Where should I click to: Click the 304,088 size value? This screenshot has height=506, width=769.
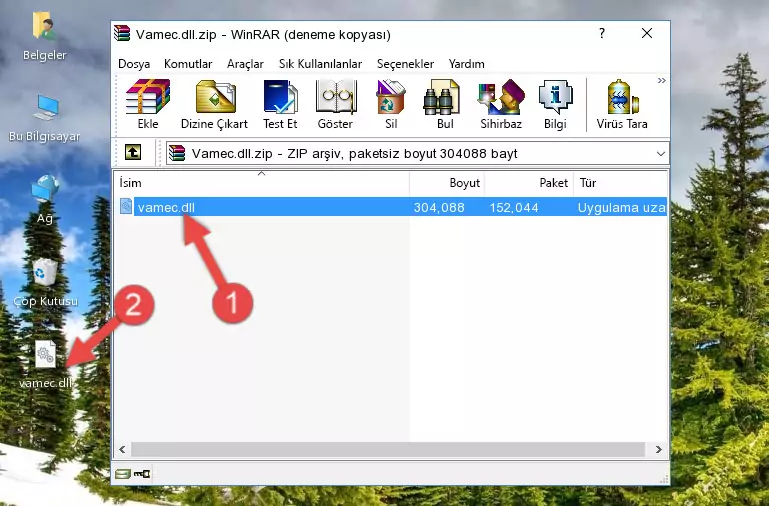point(439,207)
